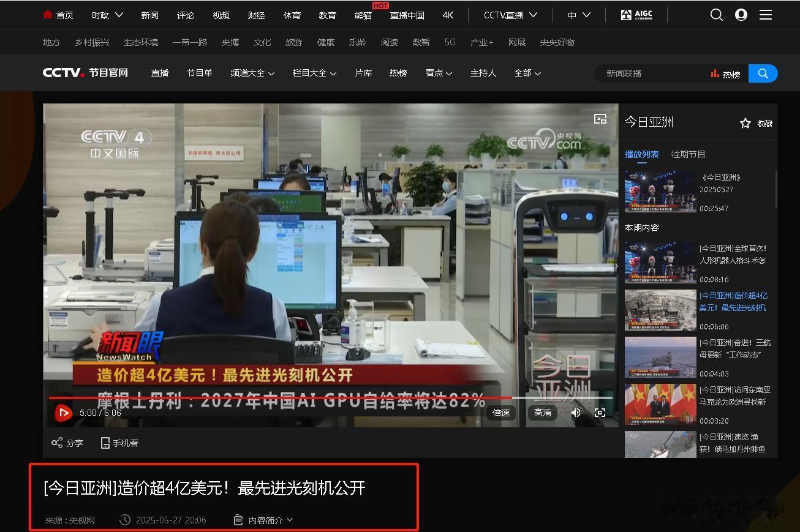This screenshot has width=800, height=532.
Task: Click the 来源:央视网 source text
Action: pyautogui.click(x=70, y=520)
